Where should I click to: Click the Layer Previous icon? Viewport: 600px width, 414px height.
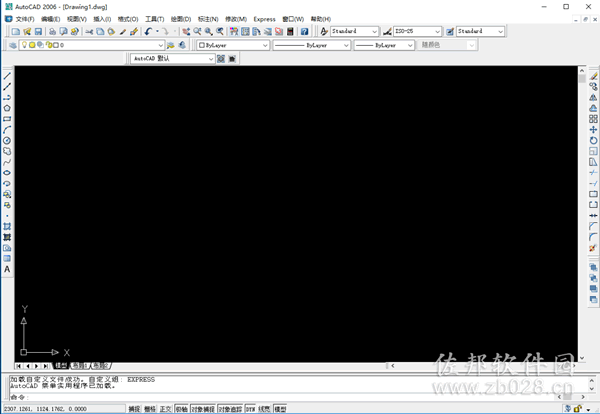click(x=182, y=45)
